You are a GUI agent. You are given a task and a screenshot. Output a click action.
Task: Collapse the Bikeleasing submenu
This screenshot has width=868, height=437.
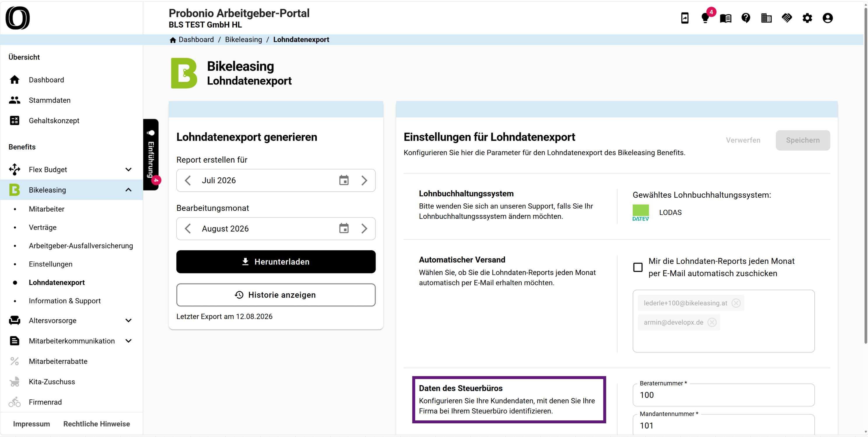click(x=128, y=190)
